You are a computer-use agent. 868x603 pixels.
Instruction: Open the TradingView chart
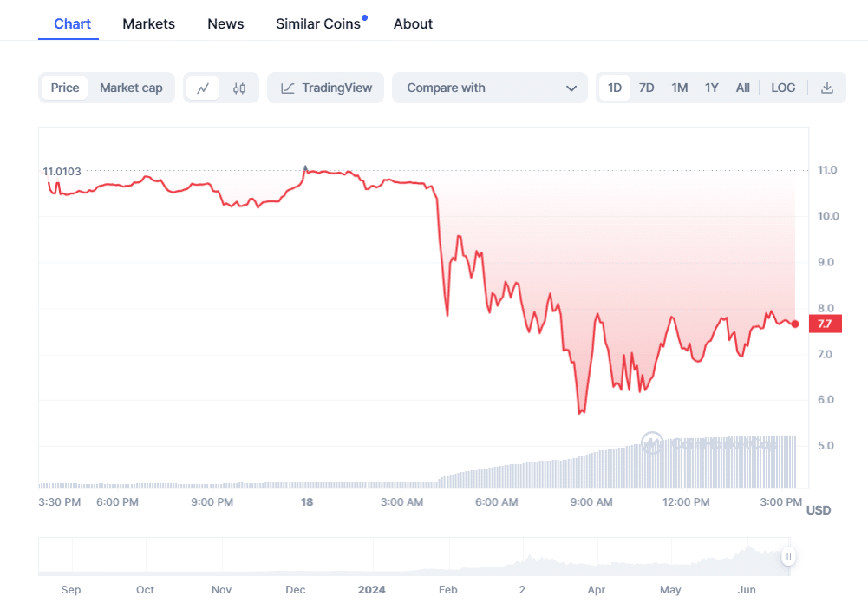(326, 88)
